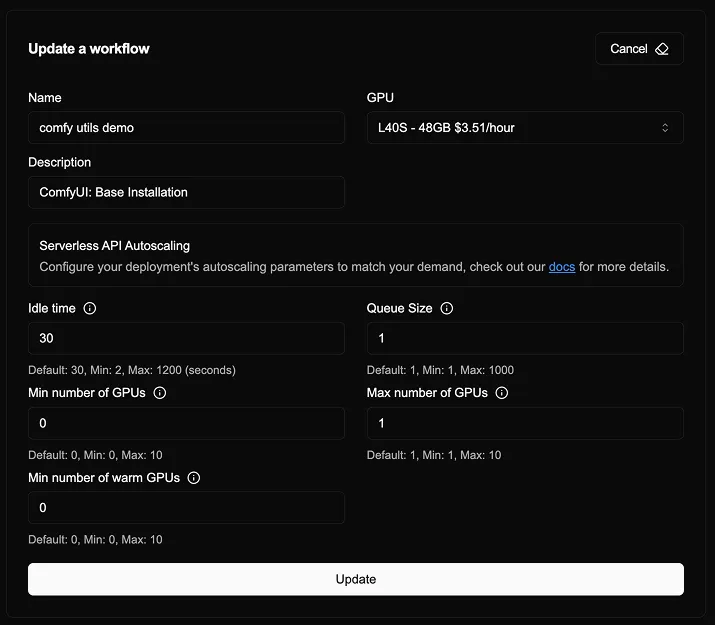
Task: Click the Cancel button text
Action: pos(628,49)
